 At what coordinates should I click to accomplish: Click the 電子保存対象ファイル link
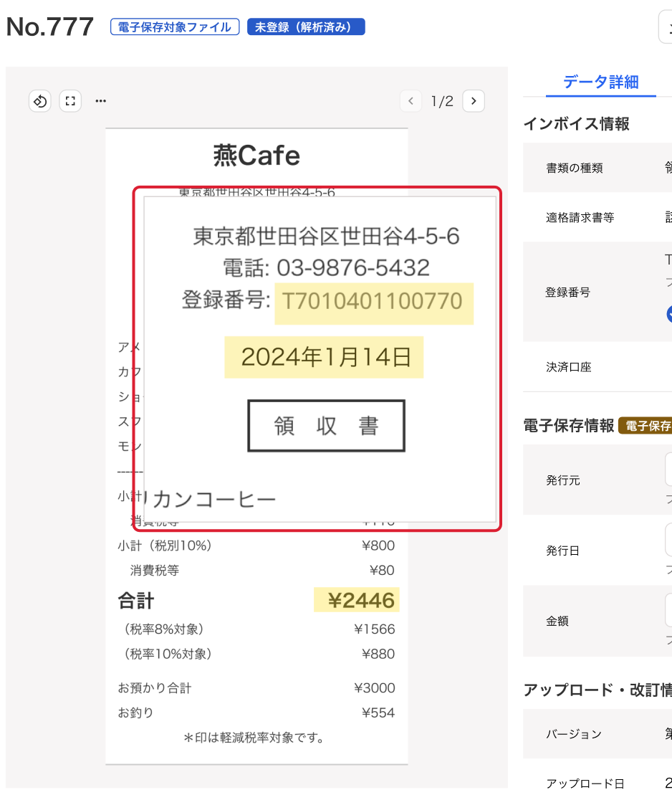pyautogui.click(x=174, y=27)
